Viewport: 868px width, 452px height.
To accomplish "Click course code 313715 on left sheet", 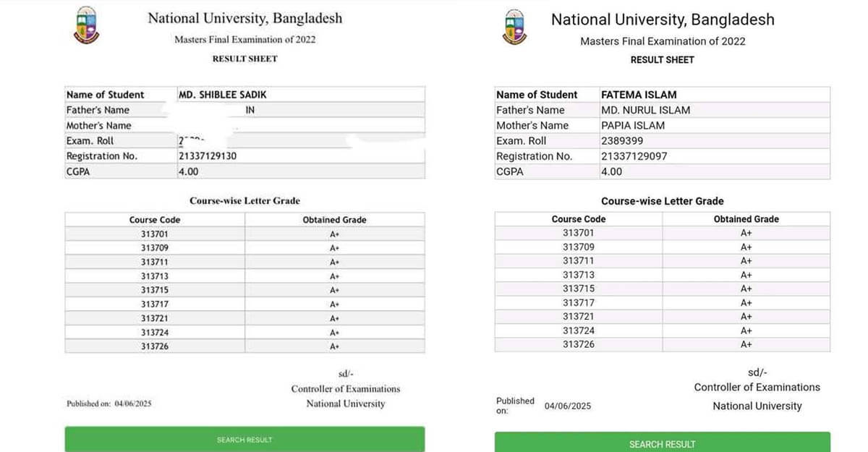I will pyautogui.click(x=155, y=290).
